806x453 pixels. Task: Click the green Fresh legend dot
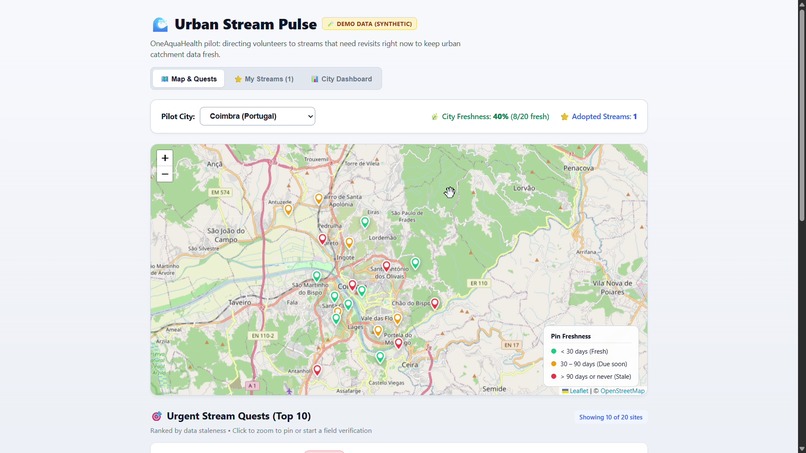point(554,351)
